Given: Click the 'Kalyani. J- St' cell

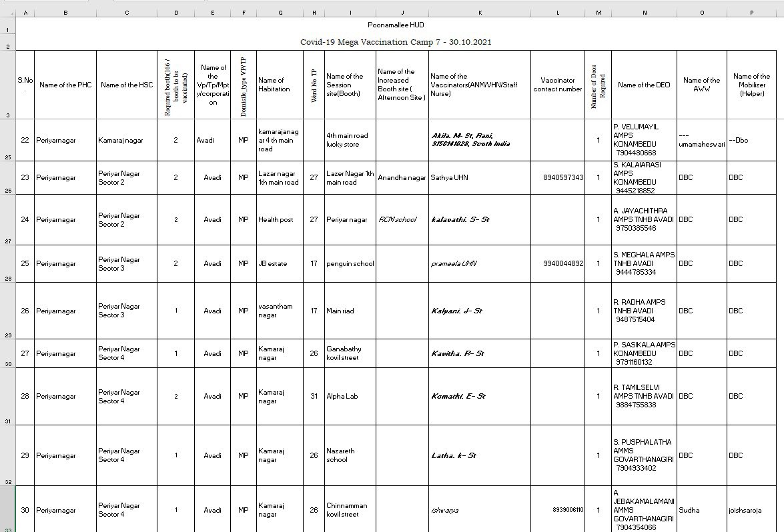Looking at the screenshot, I should coord(480,311).
